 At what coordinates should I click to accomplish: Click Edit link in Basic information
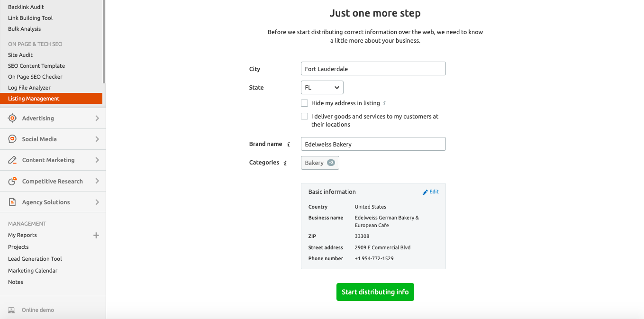pos(431,192)
